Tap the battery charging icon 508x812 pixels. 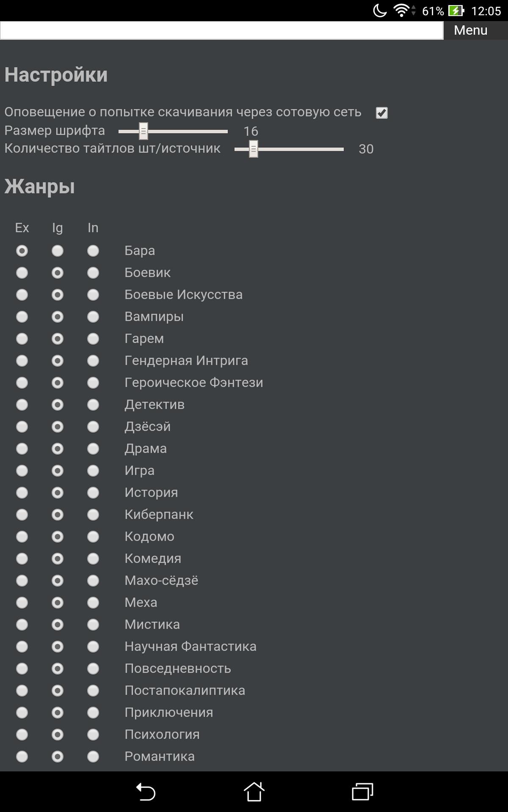pos(456,11)
